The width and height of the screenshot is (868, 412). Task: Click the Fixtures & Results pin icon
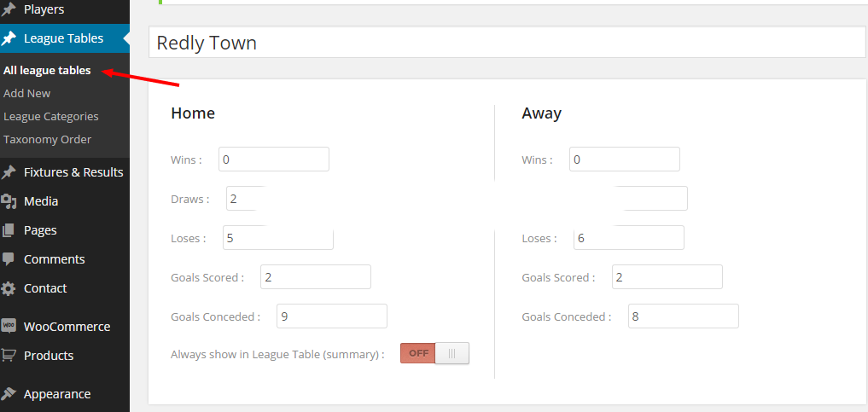coord(9,172)
